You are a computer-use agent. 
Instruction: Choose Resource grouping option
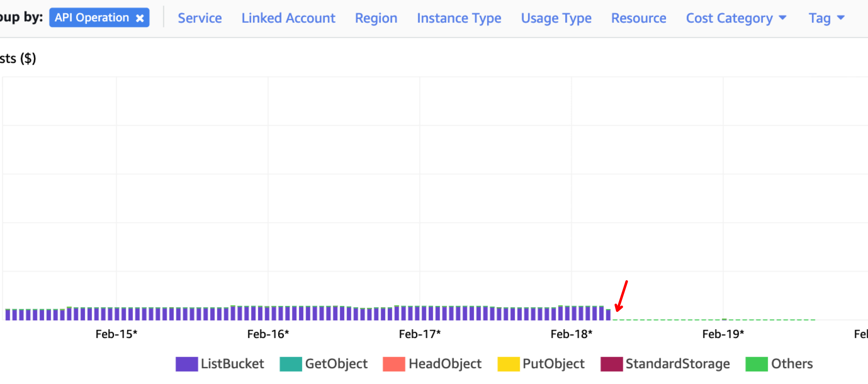pos(639,18)
